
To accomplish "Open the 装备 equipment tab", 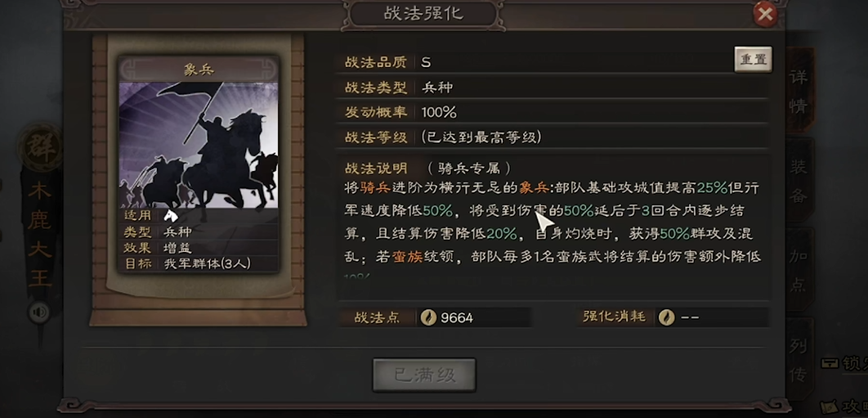I will [x=799, y=182].
